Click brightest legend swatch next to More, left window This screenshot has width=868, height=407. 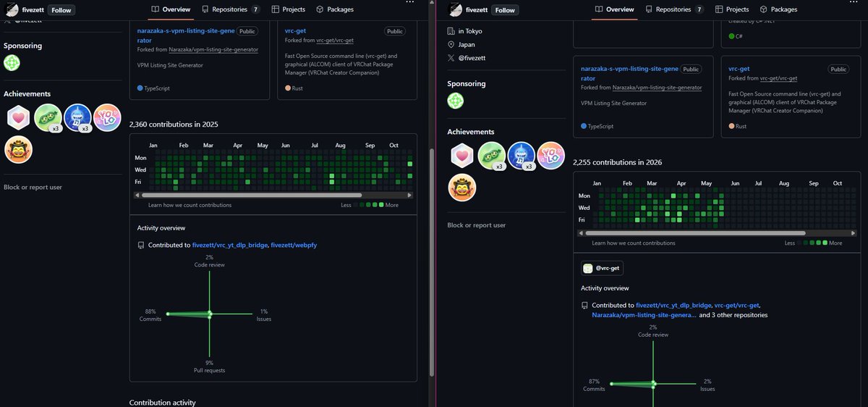pos(381,205)
